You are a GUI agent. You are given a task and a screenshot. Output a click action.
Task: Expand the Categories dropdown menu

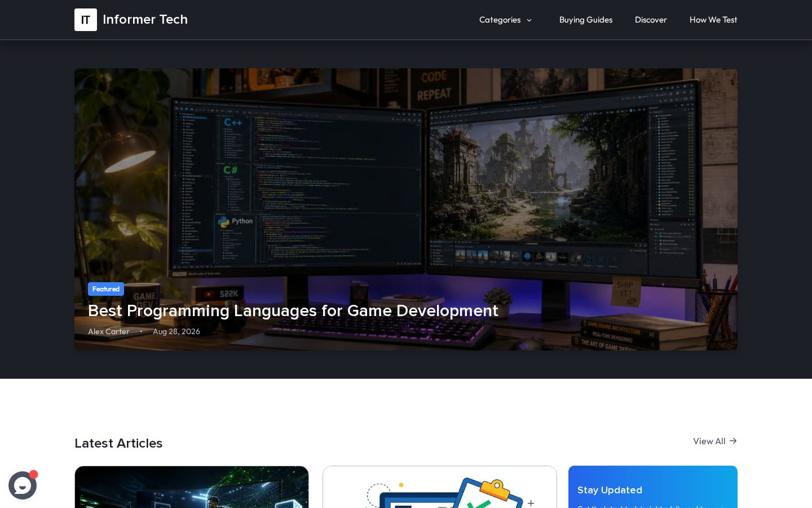(506, 20)
